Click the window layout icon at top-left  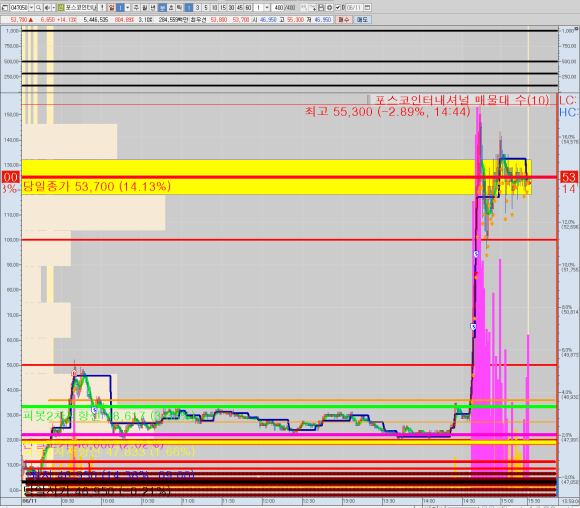click(5, 7)
